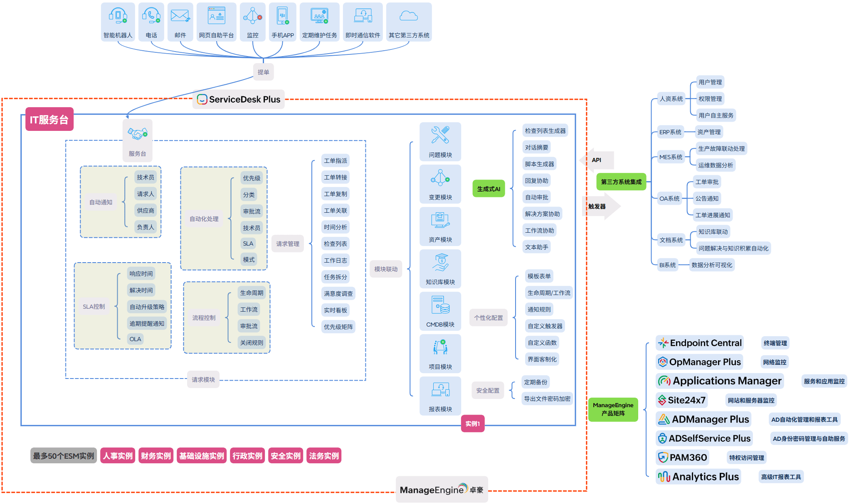The width and height of the screenshot is (849, 504).
Task: Click the 服务台 handshake icon
Action: coord(137,134)
